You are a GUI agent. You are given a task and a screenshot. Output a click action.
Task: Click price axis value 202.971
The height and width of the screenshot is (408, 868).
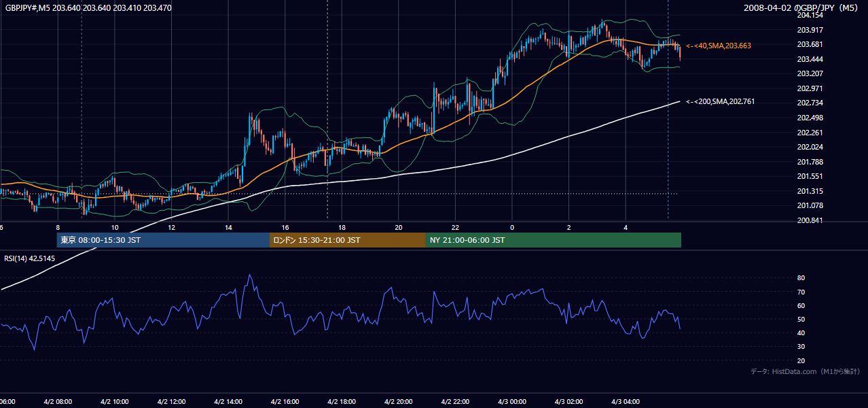[810, 89]
